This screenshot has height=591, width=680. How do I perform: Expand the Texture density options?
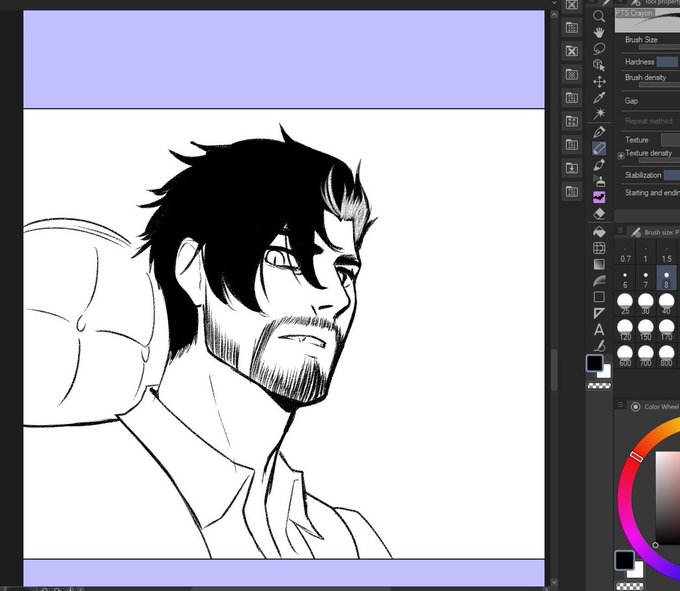pyautogui.click(x=621, y=155)
